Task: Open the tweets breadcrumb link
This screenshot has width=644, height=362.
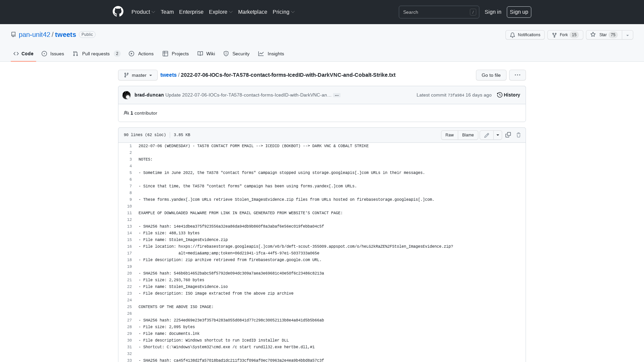Action: tap(168, 75)
